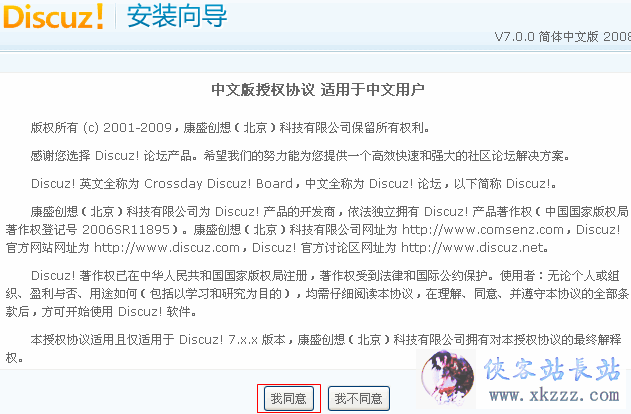The image size is (631, 414).
Task: Click the http://www.comsenz.com address
Action: (483, 229)
